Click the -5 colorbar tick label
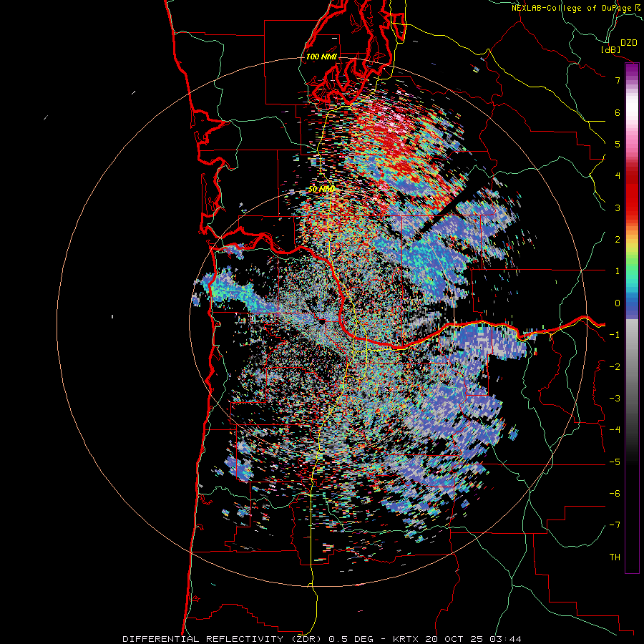Image resolution: width=644 pixels, height=644 pixels. pos(615,462)
